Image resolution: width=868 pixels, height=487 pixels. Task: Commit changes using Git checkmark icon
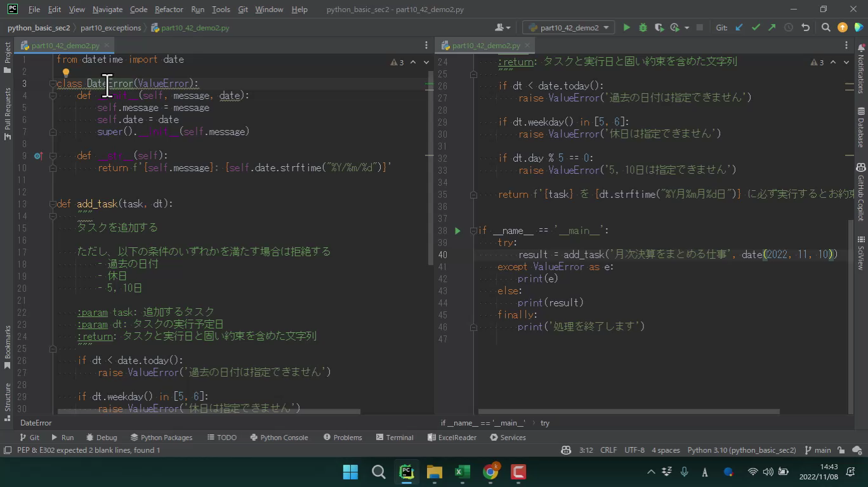(756, 27)
